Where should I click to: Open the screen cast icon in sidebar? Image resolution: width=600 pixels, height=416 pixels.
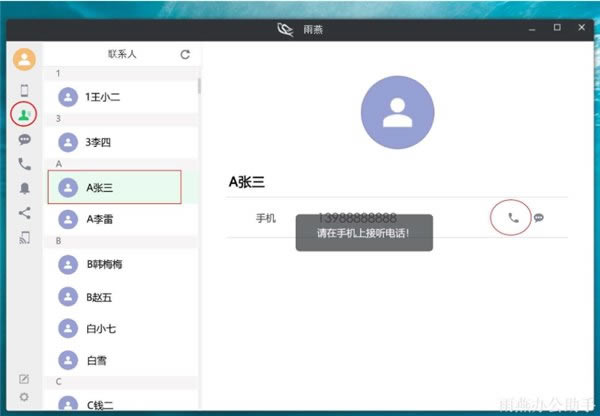tap(24, 237)
